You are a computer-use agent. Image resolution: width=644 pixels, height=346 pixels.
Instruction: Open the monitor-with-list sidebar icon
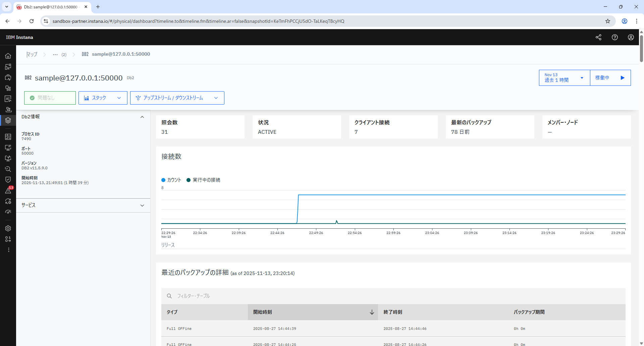tap(8, 148)
